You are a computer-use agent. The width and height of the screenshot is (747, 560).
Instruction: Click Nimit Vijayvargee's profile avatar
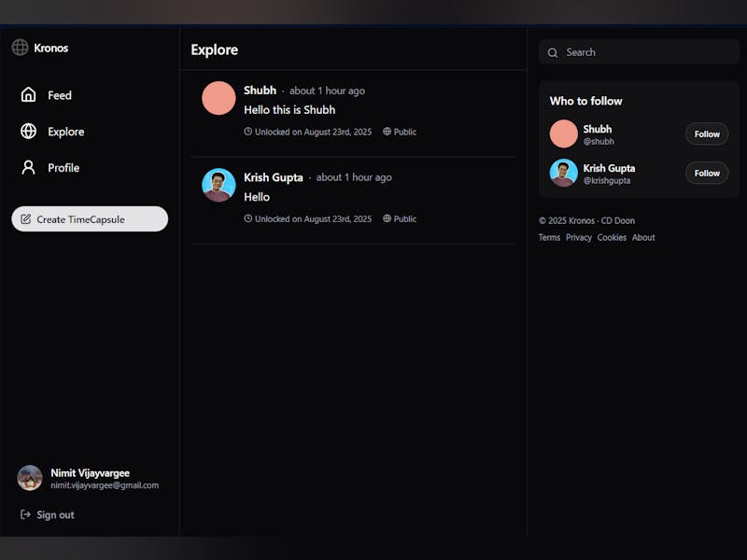pos(30,478)
